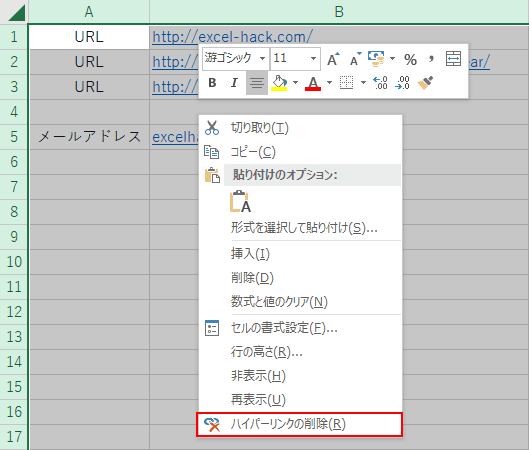Select 挿入(I) in context menu

[300, 254]
